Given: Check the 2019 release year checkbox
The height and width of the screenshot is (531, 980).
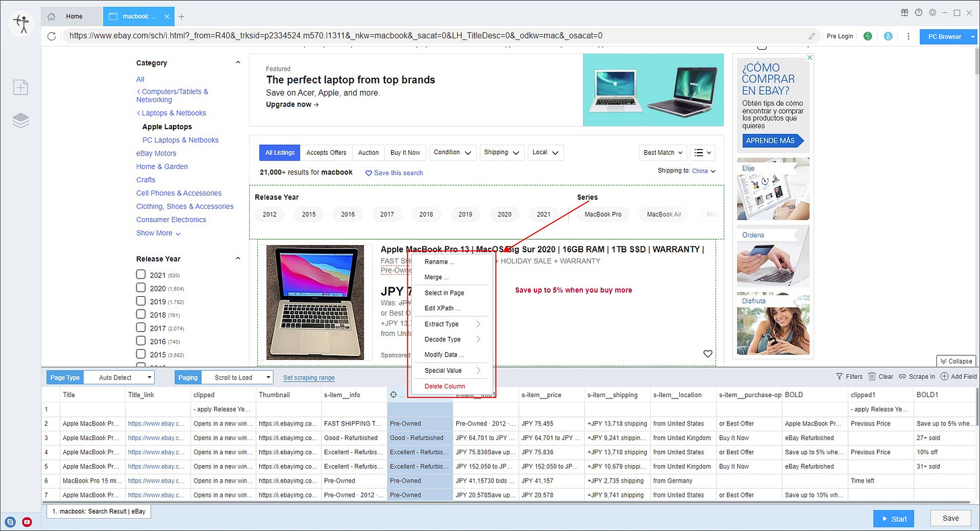Looking at the screenshot, I should [x=141, y=302].
